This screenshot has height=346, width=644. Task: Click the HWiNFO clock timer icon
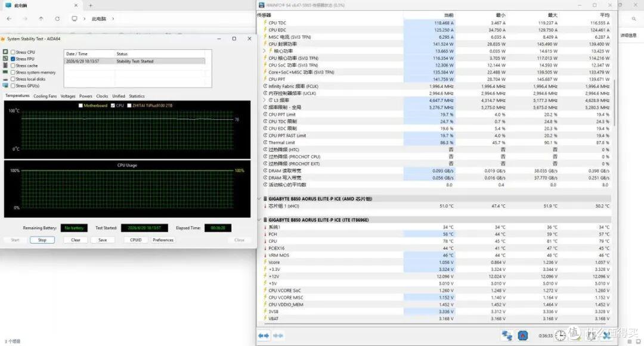[x=560, y=335]
